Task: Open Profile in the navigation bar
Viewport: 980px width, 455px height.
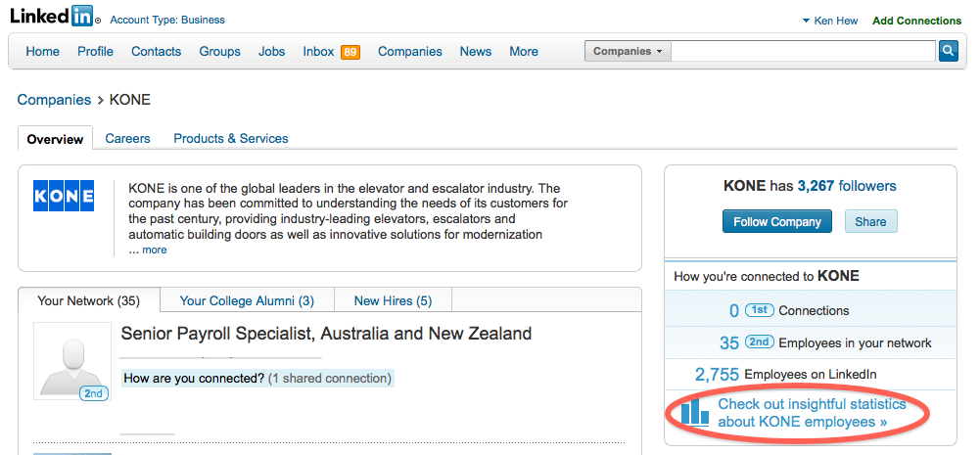Action: click(x=96, y=51)
